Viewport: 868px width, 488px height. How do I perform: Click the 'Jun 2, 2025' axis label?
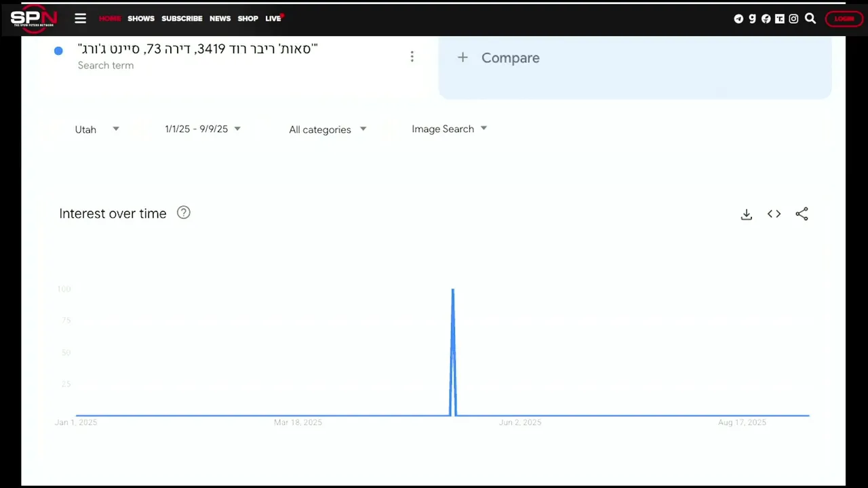point(520,422)
